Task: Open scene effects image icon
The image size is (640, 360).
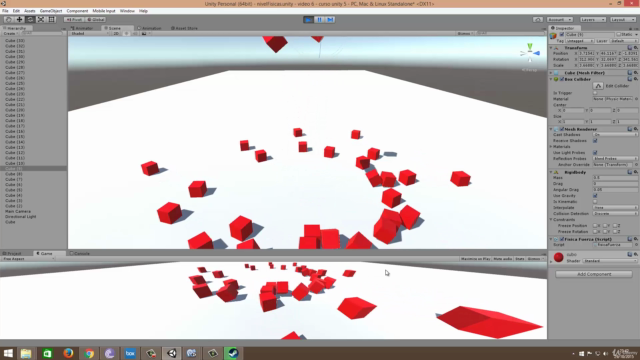Action: [144, 33]
